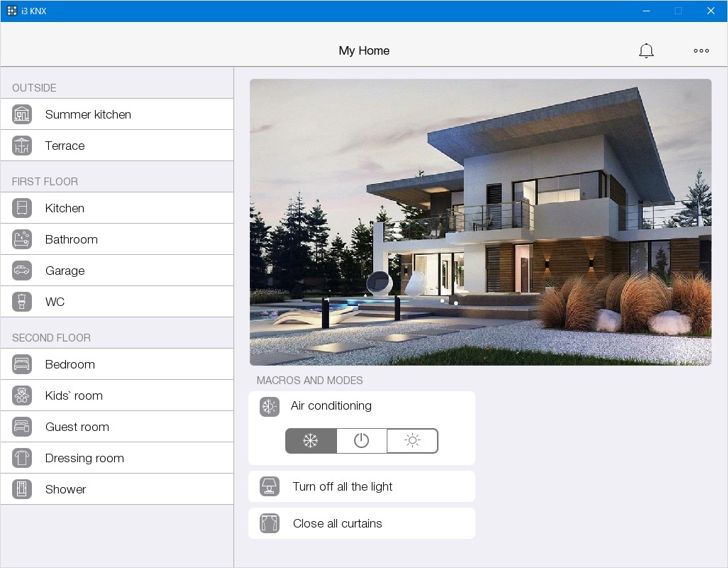
Task: Turn off air conditioning with power button
Action: [x=362, y=441]
